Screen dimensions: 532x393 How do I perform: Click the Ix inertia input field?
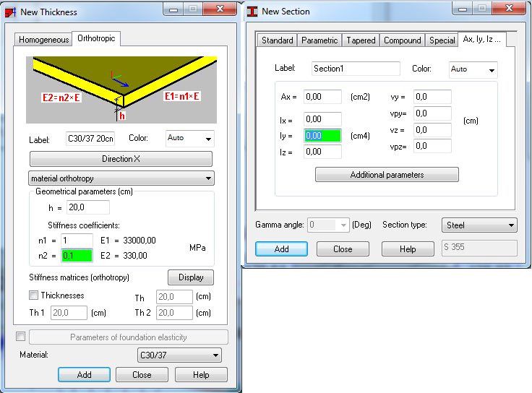322,119
